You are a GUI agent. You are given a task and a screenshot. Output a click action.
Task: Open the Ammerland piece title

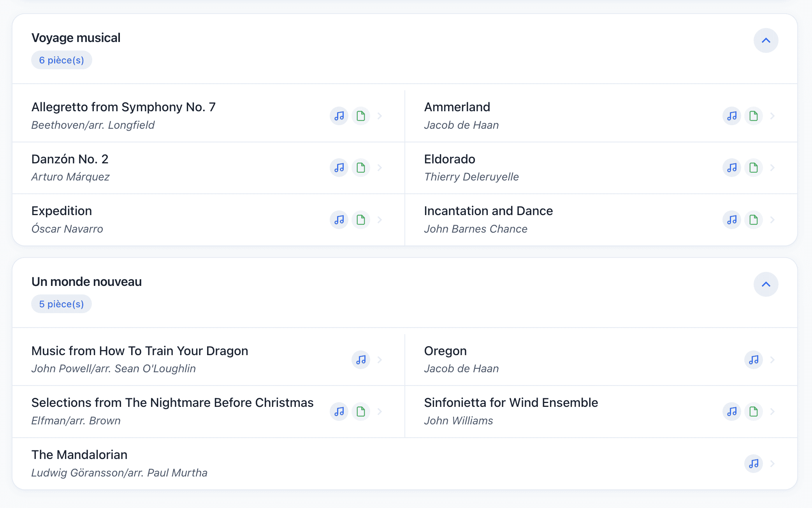457,107
